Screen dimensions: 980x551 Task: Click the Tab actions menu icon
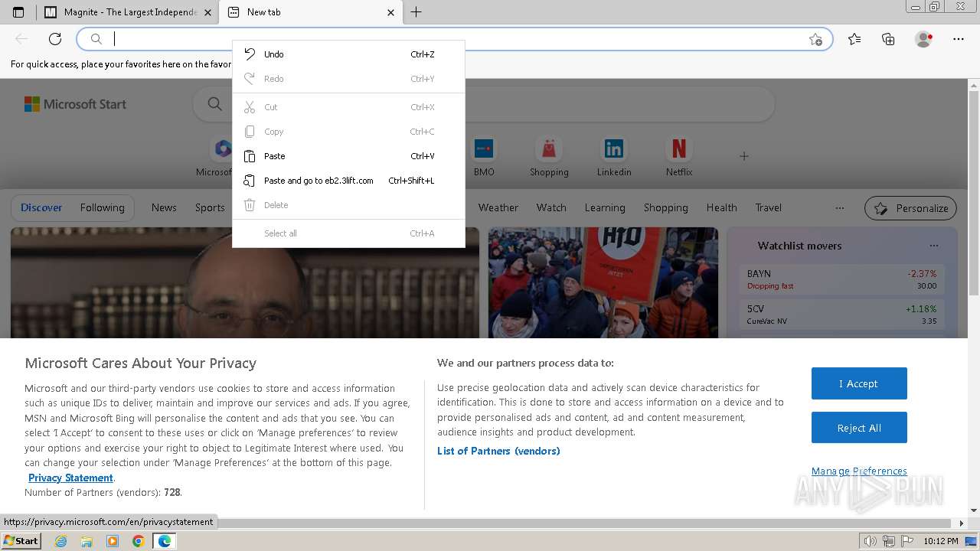(x=18, y=12)
